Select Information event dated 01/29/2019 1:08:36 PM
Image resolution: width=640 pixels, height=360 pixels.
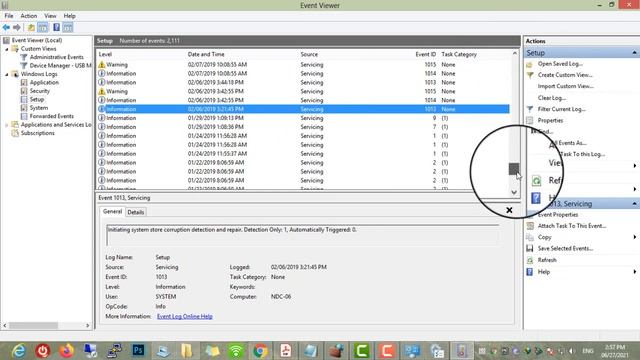[304, 127]
